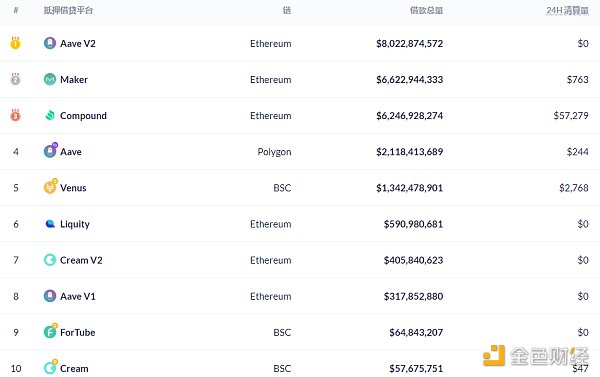Viewport: 600px width, 377px height.
Task: Click the Liquity logo icon
Action: point(50,224)
